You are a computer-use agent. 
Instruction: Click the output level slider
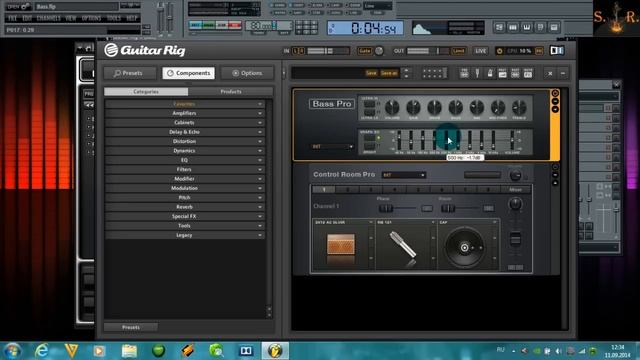[x=428, y=51]
